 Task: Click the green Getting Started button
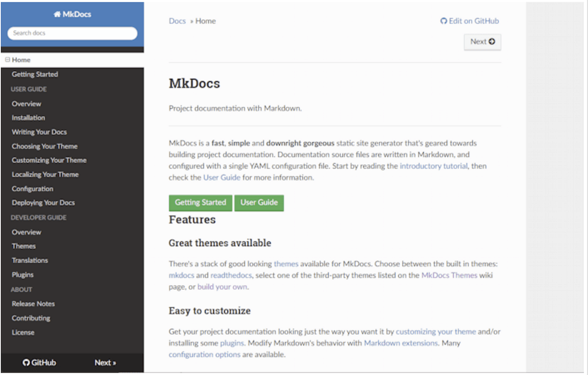(x=200, y=202)
